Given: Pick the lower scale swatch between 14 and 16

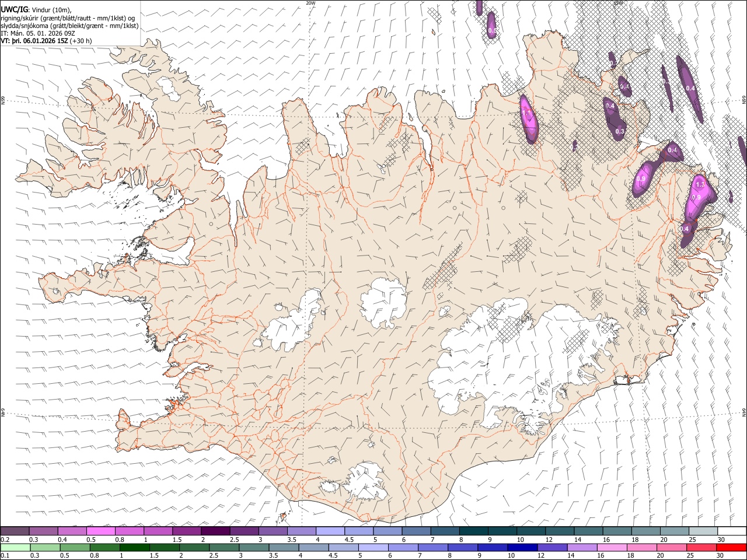Looking at the screenshot, I should click(x=582, y=547).
